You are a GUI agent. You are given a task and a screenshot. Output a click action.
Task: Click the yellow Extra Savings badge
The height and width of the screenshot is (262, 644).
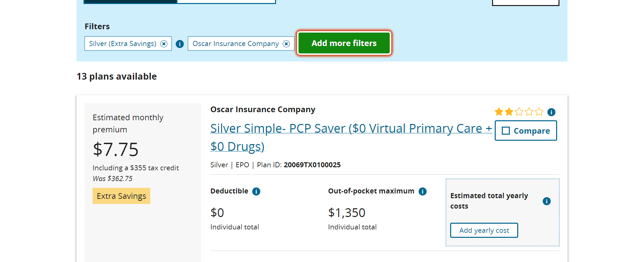point(121,196)
